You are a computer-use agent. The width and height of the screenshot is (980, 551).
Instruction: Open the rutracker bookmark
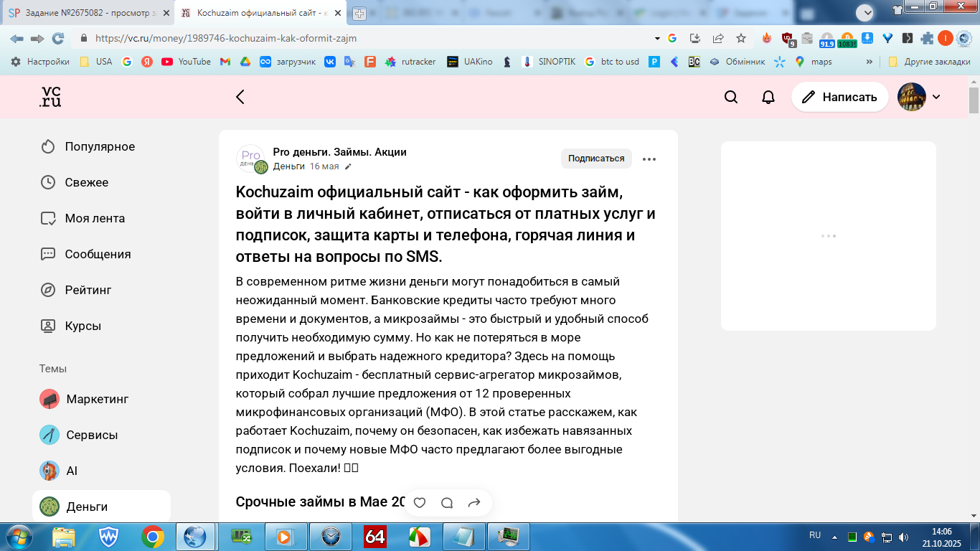410,62
